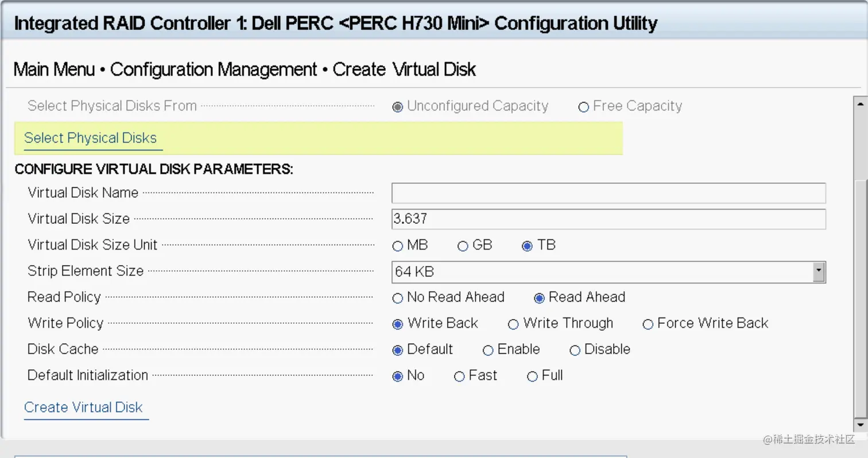Select Unconfigured Capacity radio button
Screen dimensions: 868x458
(x=397, y=107)
